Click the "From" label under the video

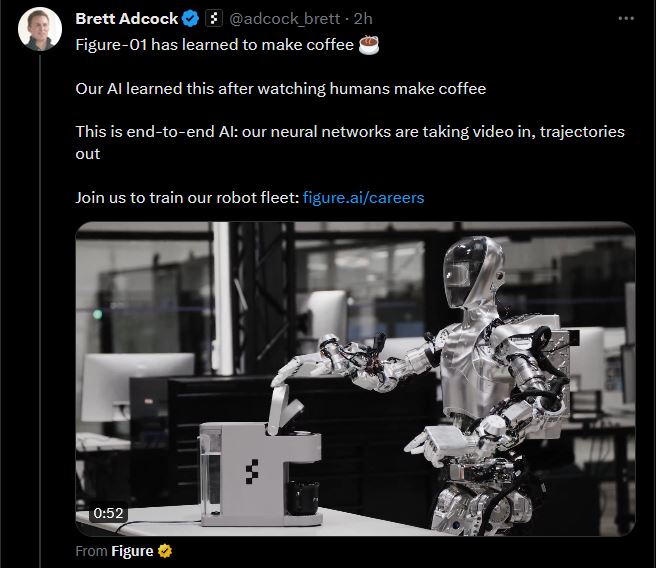click(92, 551)
